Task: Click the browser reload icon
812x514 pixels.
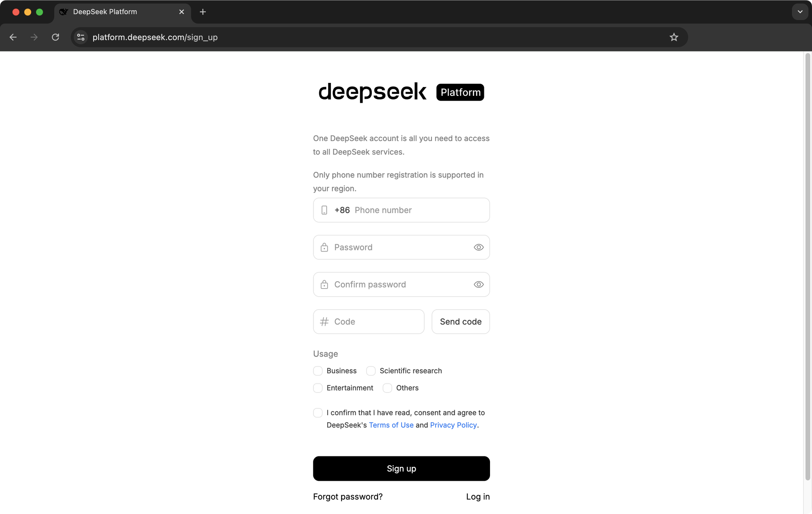Action: 56,37
